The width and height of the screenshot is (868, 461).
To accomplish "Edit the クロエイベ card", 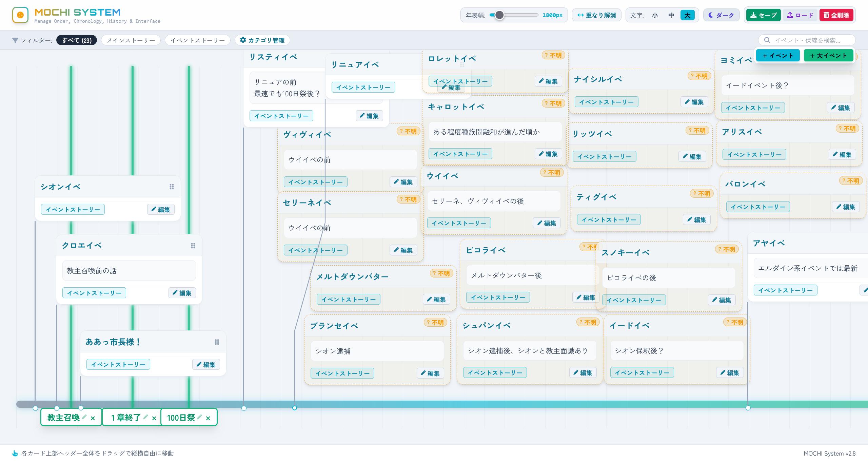I will 182,293.
